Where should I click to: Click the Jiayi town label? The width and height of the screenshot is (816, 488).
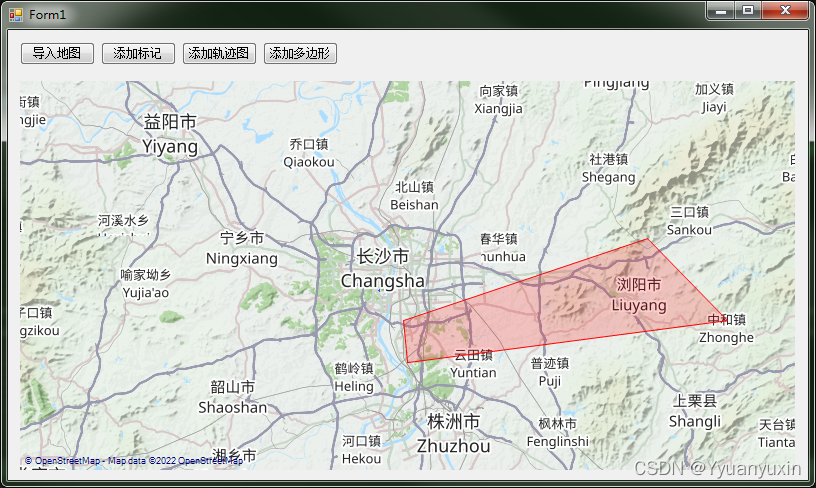(x=714, y=98)
